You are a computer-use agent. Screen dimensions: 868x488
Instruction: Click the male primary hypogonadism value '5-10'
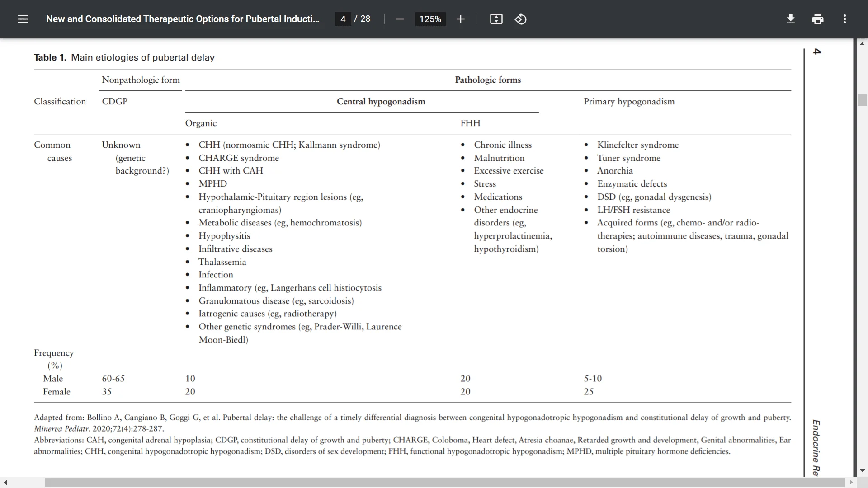[593, 379]
